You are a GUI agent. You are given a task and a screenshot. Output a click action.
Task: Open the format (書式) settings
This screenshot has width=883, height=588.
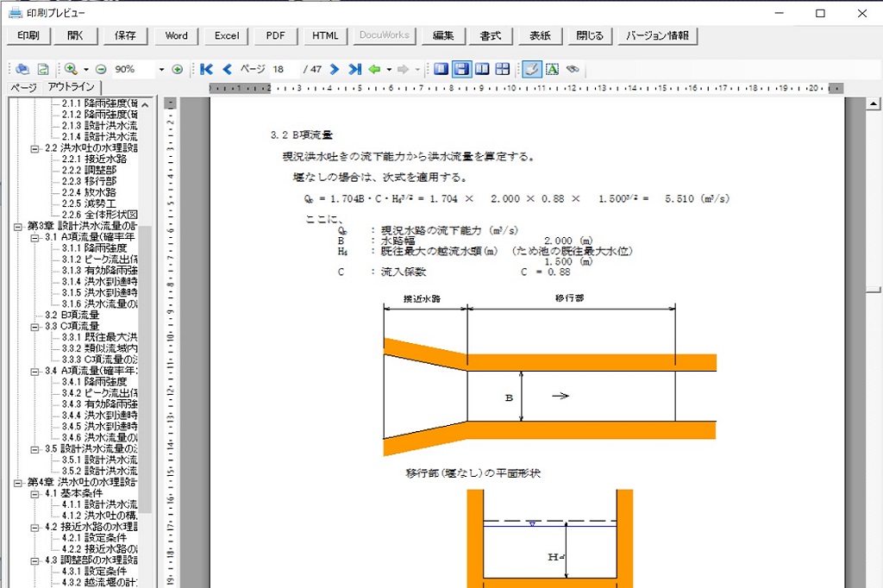point(491,35)
